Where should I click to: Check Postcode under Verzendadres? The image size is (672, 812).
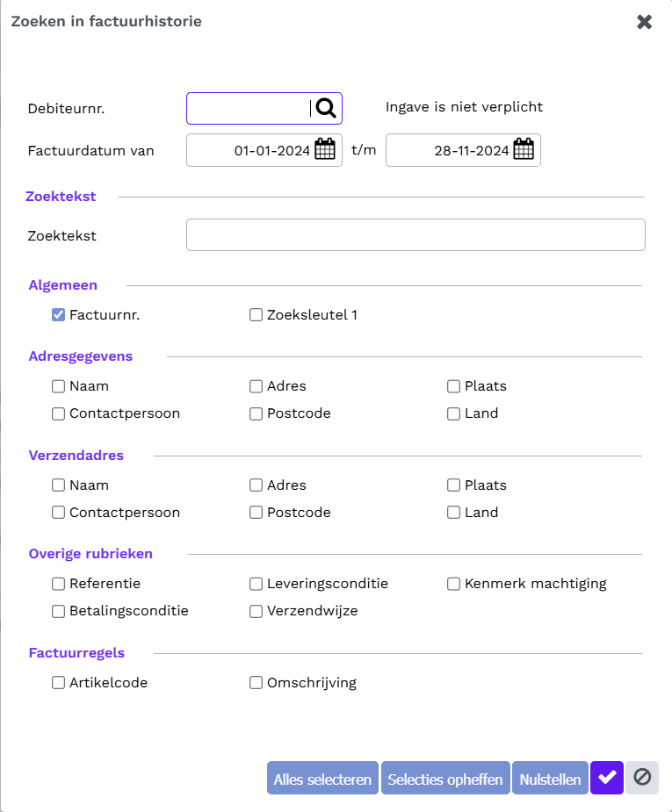(x=256, y=513)
